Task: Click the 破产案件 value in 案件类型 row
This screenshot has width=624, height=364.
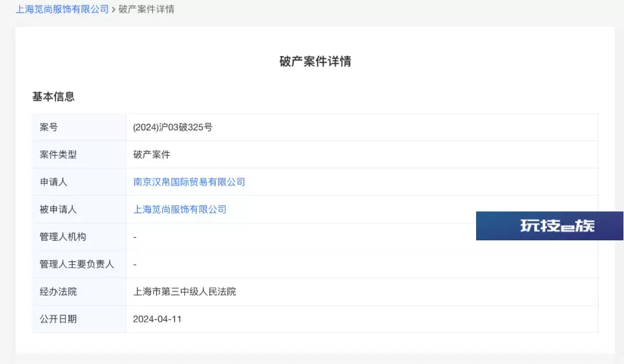Action: [x=151, y=155]
